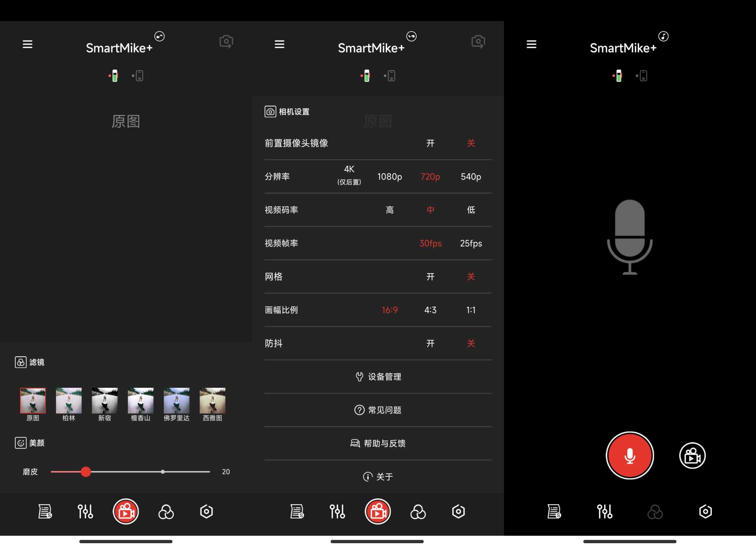Open script list icon in right toolbar
Image resolution: width=756 pixels, height=546 pixels.
[554, 512]
